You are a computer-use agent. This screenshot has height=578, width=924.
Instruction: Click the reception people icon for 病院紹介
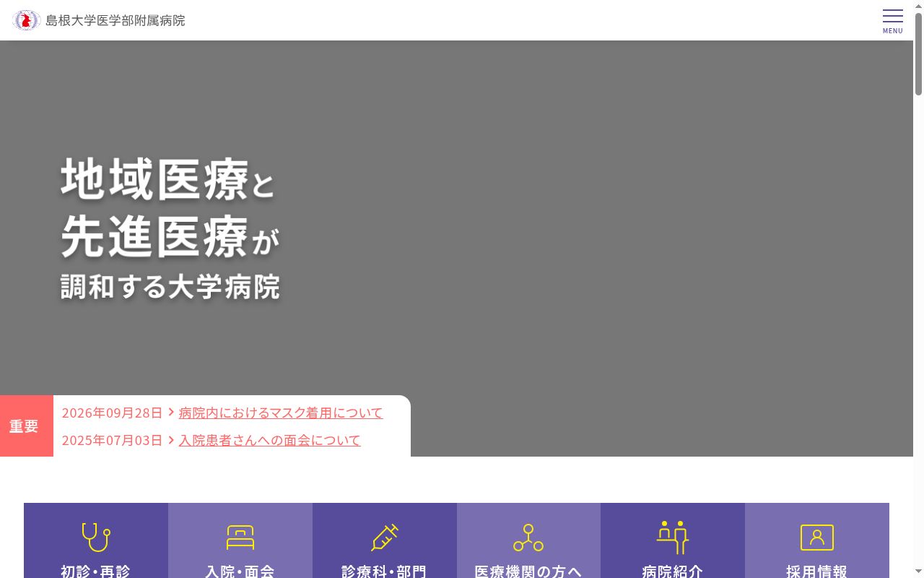[x=673, y=537]
